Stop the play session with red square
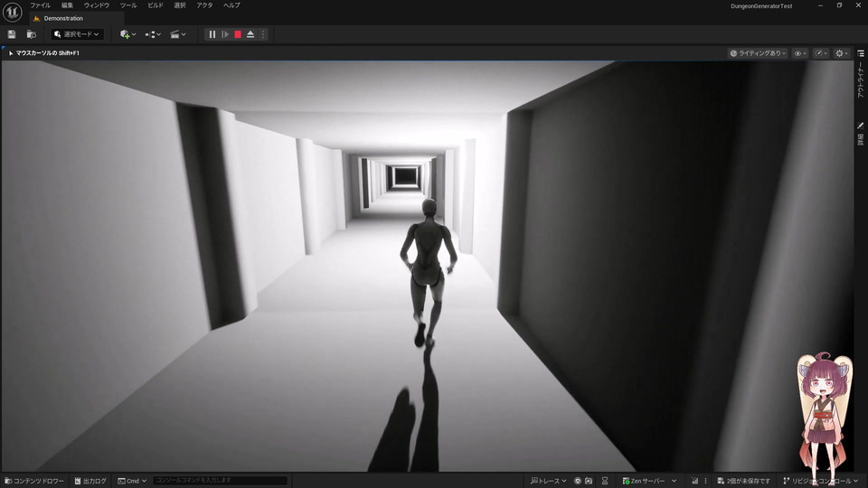Viewport: 868px width, 488px height. tap(238, 34)
